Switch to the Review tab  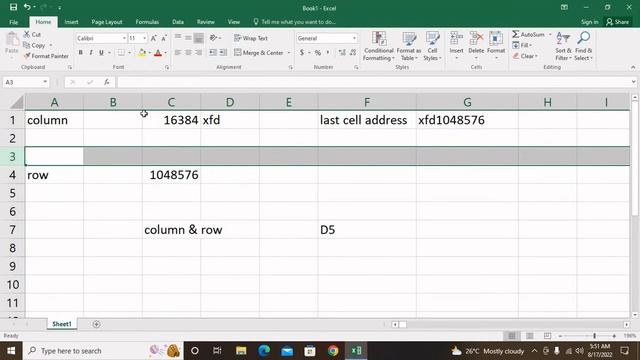click(206, 22)
